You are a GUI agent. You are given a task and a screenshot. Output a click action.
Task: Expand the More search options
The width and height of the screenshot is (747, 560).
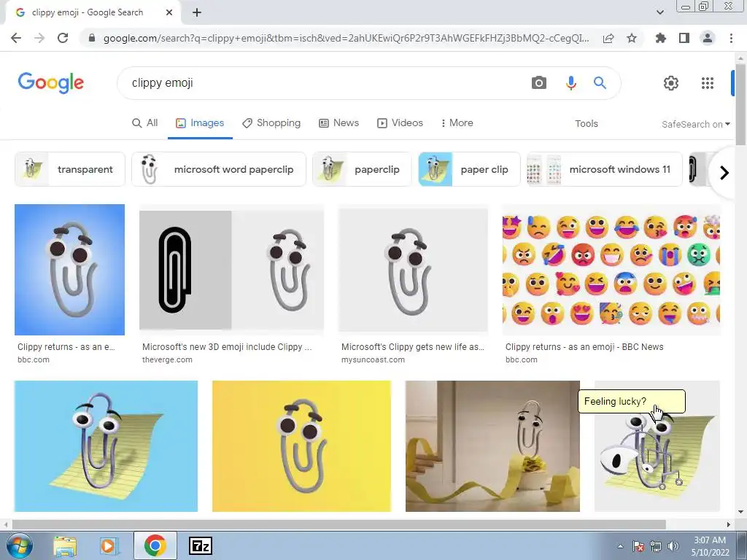pyautogui.click(x=457, y=122)
